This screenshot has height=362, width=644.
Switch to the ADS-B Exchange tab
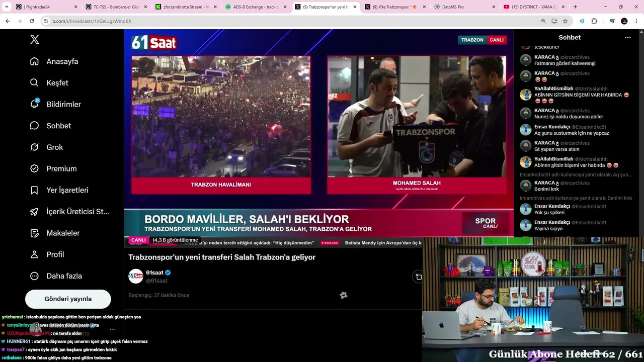click(x=256, y=7)
